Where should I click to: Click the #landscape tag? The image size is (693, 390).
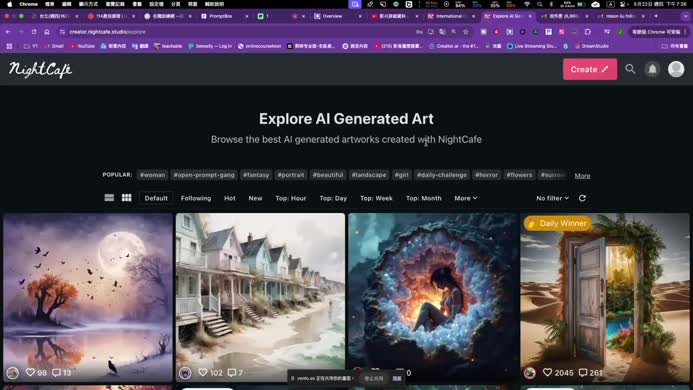click(x=369, y=175)
